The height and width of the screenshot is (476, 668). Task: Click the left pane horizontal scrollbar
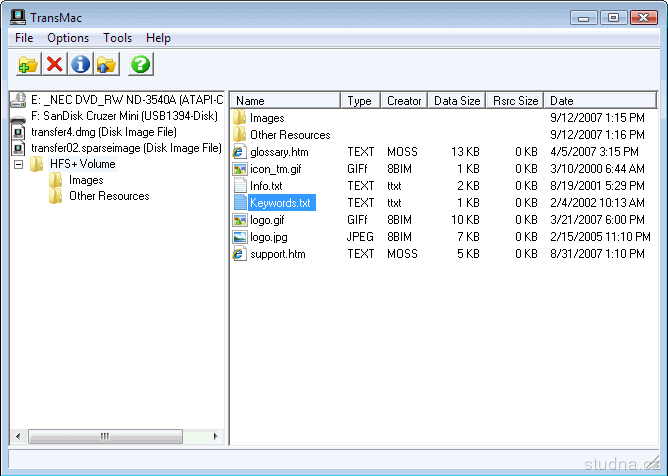point(118,437)
